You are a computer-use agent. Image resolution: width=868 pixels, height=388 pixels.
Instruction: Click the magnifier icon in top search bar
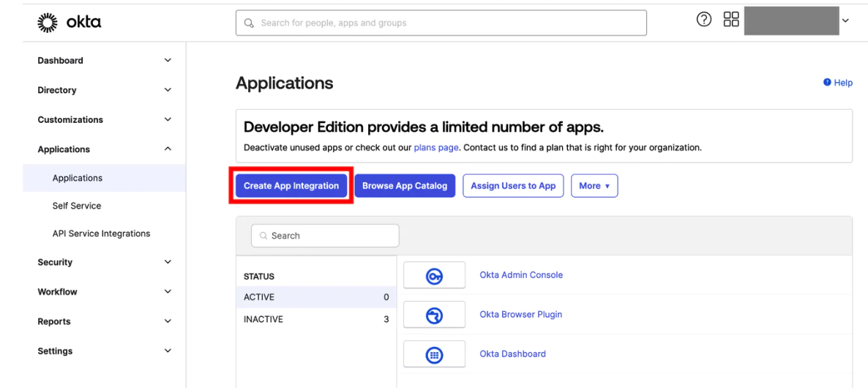click(249, 23)
